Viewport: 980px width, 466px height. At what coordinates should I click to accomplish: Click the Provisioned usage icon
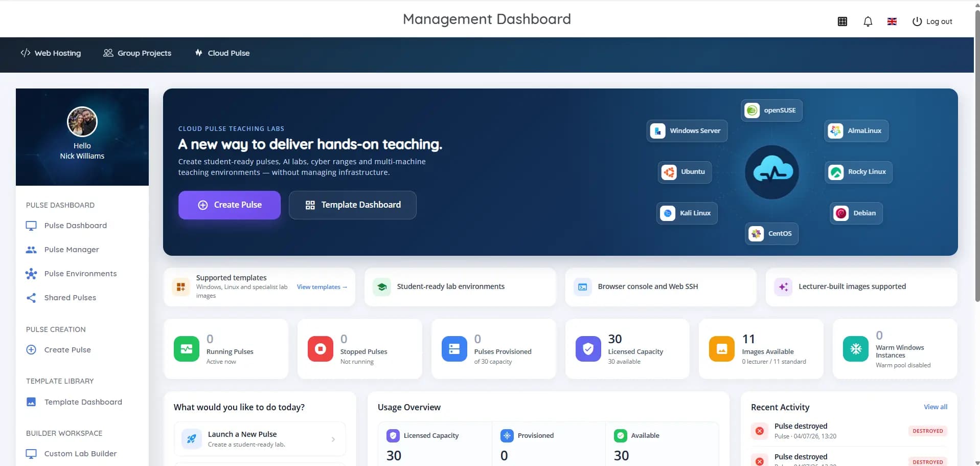click(507, 436)
